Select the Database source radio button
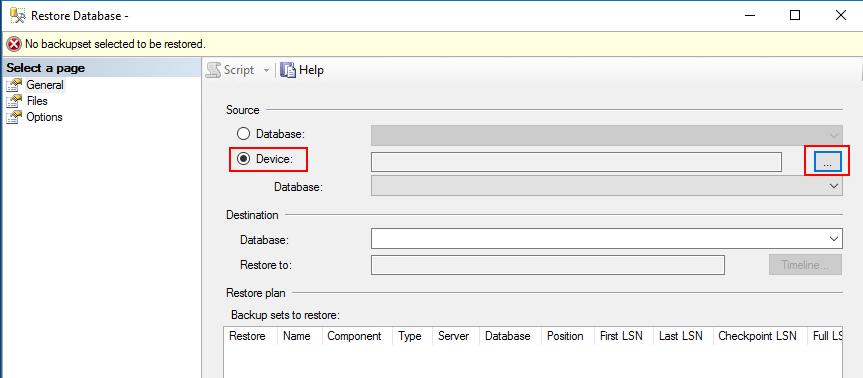This screenshot has height=378, width=863. (243, 134)
